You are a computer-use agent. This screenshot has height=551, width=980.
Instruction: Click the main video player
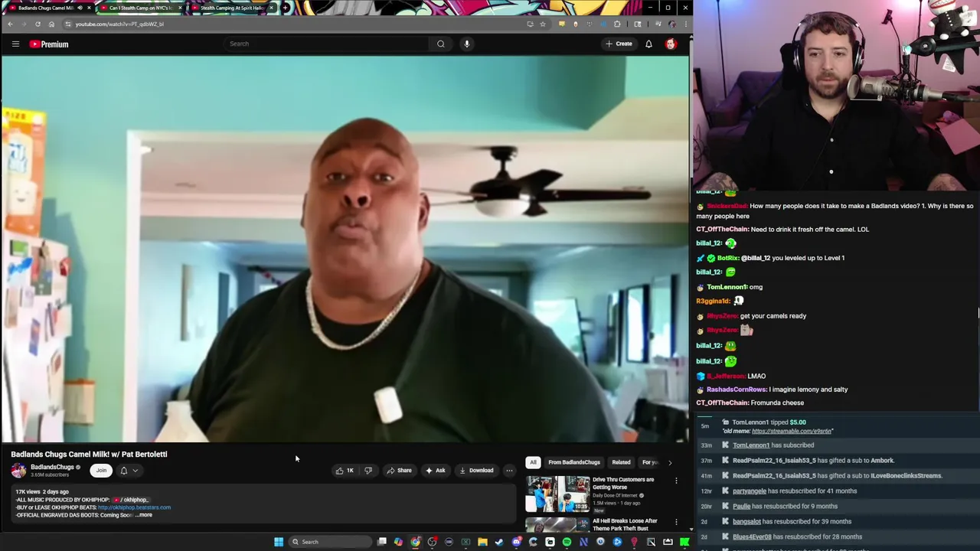(345, 249)
